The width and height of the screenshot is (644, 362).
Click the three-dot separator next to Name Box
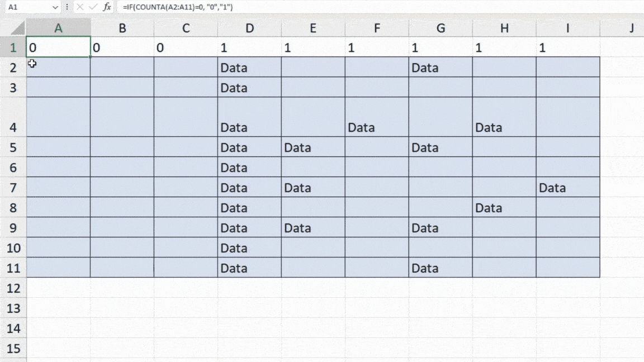click(68, 7)
